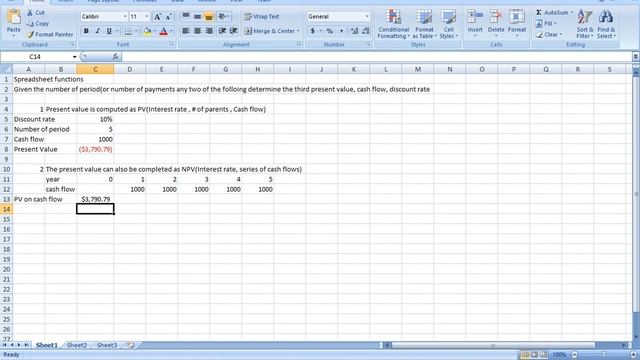
Task: Select Sheet1 tab
Action: pos(47,345)
